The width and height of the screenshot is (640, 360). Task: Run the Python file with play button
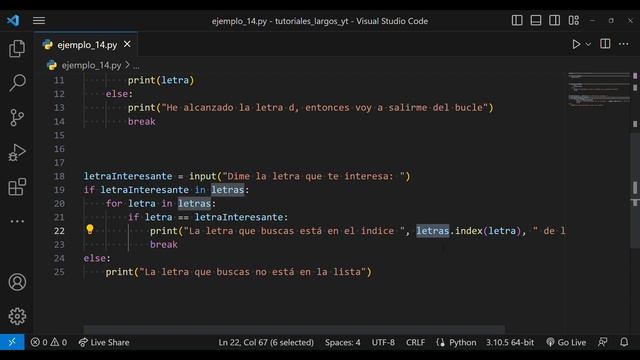pyautogui.click(x=576, y=44)
